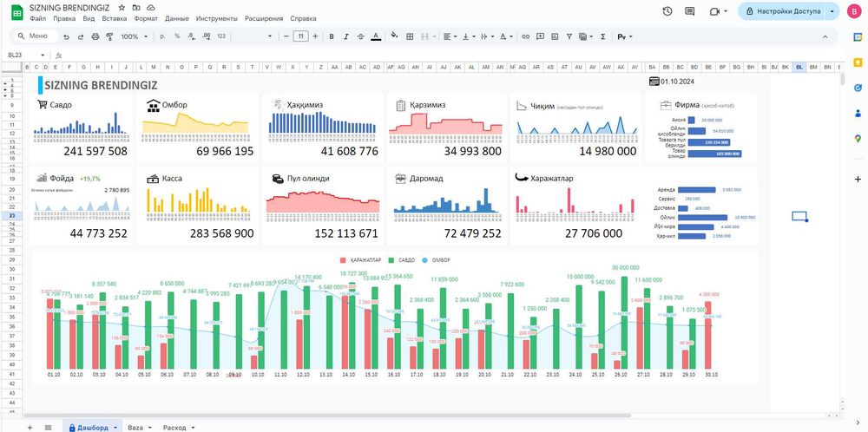The height and width of the screenshot is (432, 868).
Task: Open the comments panel
Action: pos(690,11)
